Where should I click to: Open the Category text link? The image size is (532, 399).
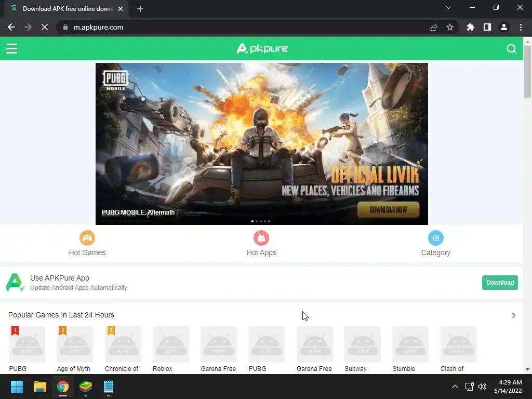pyautogui.click(x=436, y=252)
